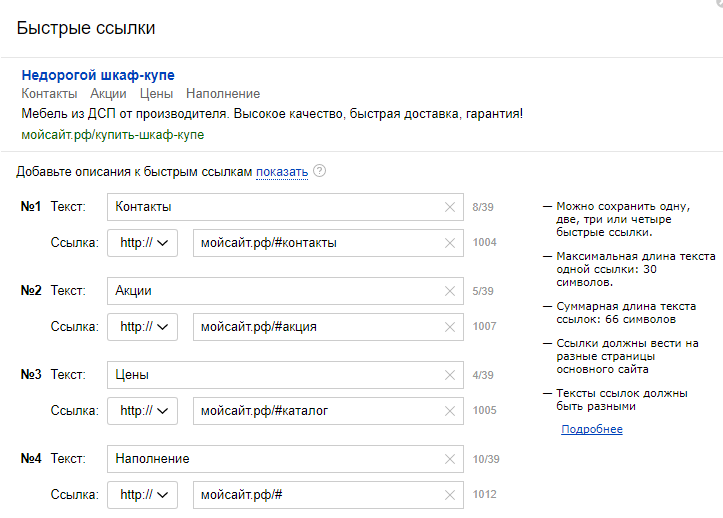Image resolution: width=723 pixels, height=518 pixels.
Task: Click the 5/39 character counter
Action: point(483,291)
